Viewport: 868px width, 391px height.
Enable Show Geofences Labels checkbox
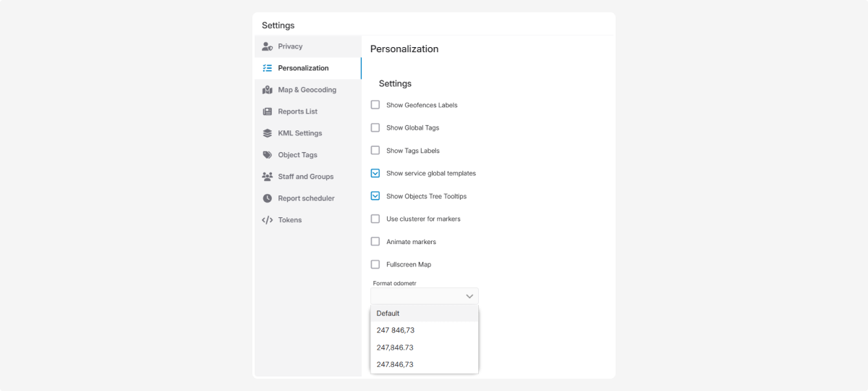[375, 105]
